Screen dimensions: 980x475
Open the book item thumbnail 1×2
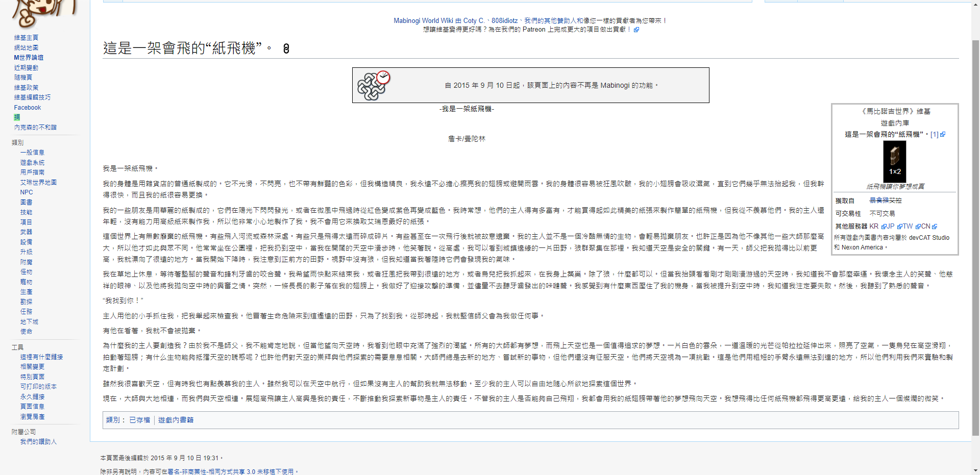[894, 161]
